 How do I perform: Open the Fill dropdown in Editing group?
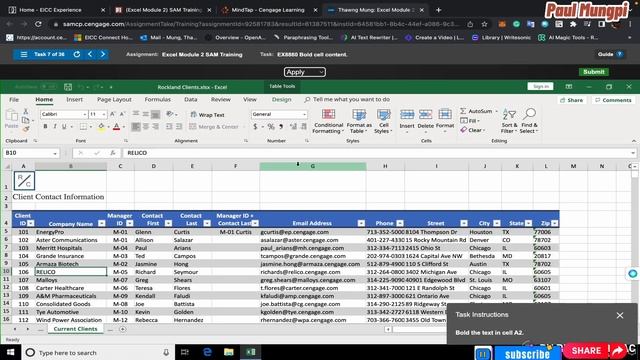click(478, 121)
